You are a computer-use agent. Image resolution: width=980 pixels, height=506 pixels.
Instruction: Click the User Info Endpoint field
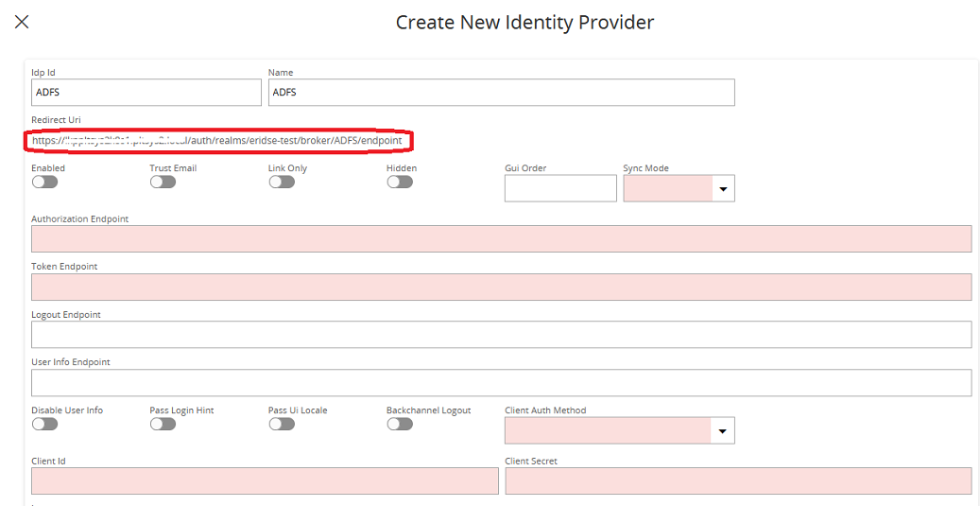click(501, 383)
